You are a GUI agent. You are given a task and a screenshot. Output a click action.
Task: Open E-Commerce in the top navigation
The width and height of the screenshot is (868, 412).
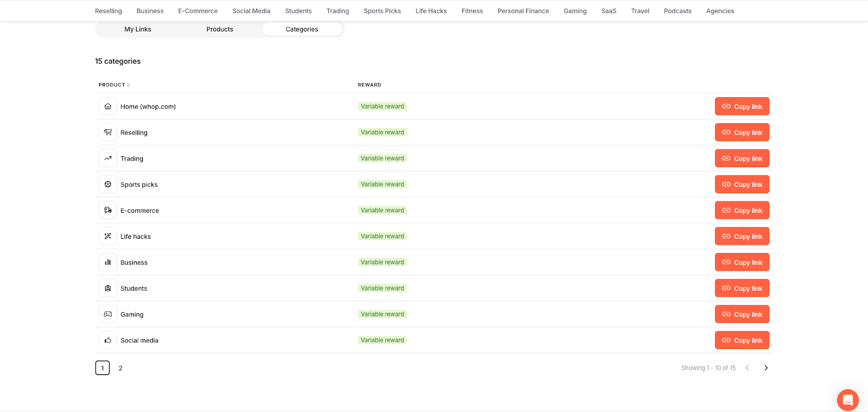(198, 11)
